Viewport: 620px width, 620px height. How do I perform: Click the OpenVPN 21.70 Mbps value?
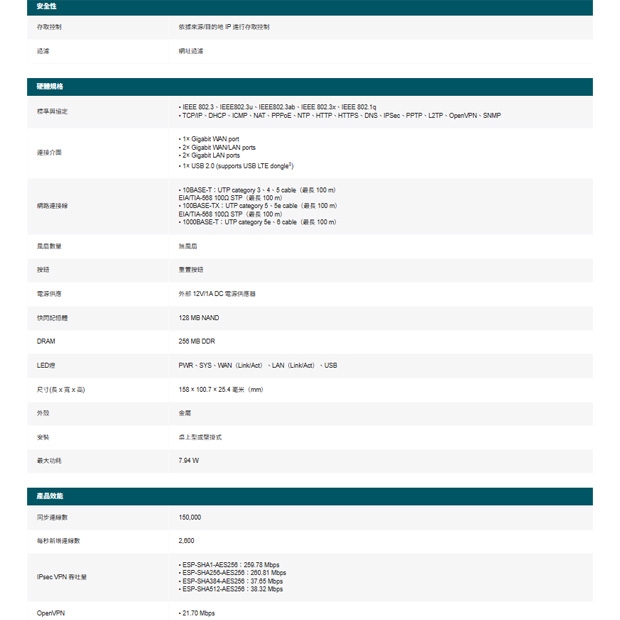tap(196, 613)
